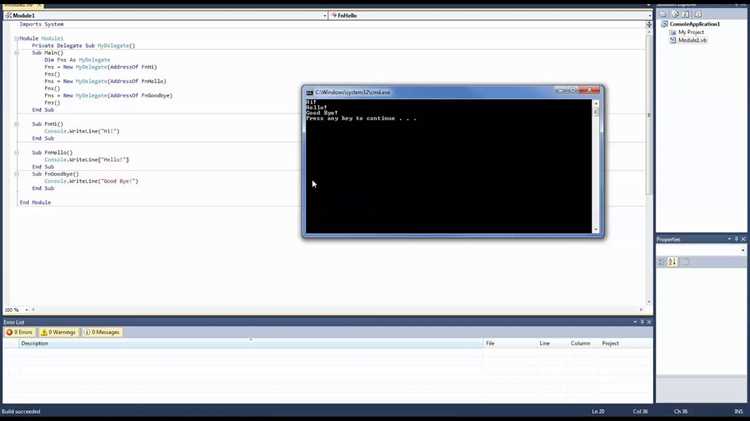Open the Properties object selector dropdown

(x=742, y=250)
